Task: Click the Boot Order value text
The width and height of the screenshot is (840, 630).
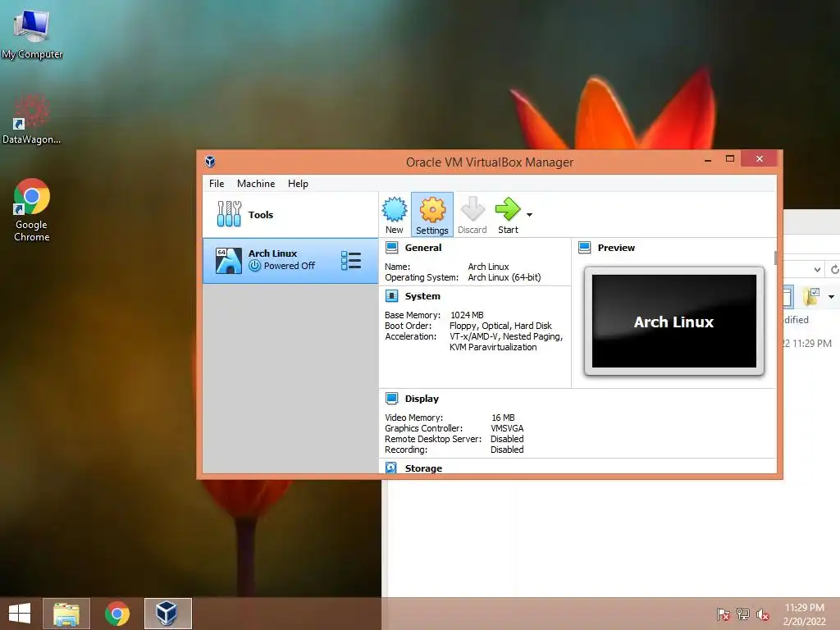Action: pos(500,326)
